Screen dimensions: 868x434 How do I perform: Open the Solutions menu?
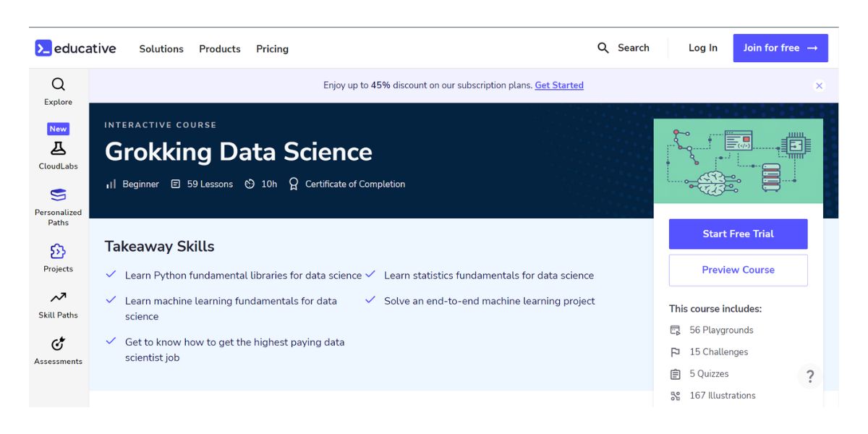pyautogui.click(x=161, y=48)
